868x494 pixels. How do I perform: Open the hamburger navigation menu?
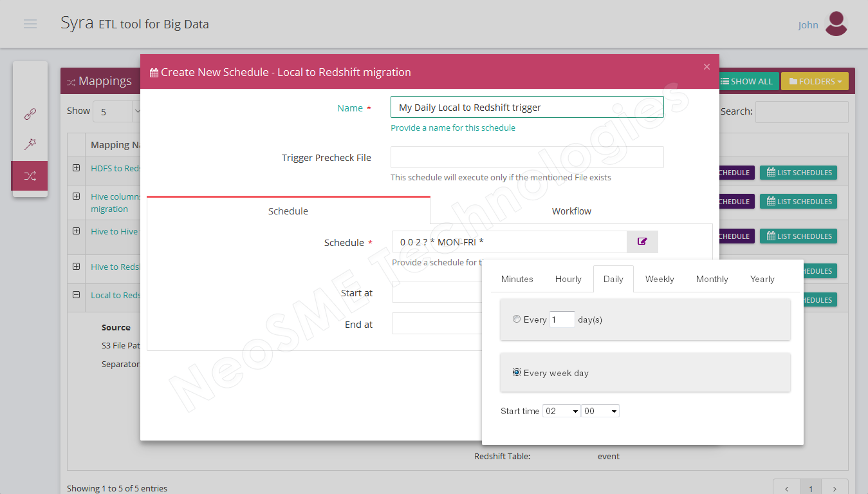(x=30, y=24)
